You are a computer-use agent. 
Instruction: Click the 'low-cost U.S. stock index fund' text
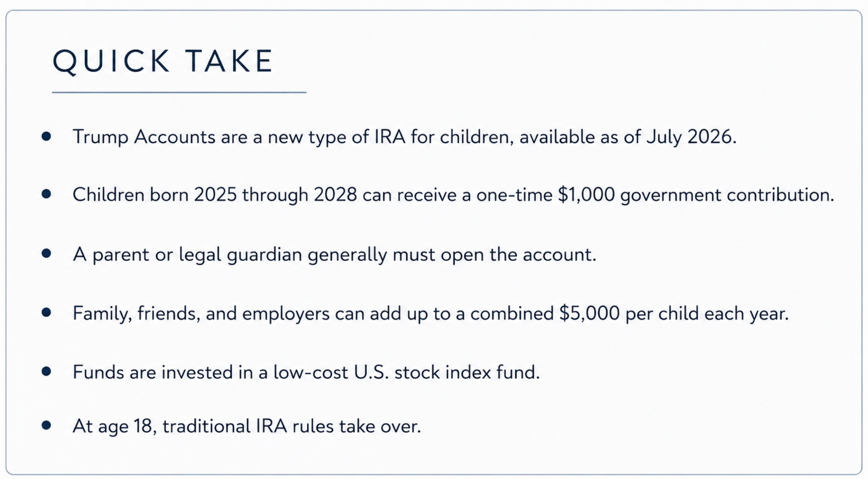point(406,372)
